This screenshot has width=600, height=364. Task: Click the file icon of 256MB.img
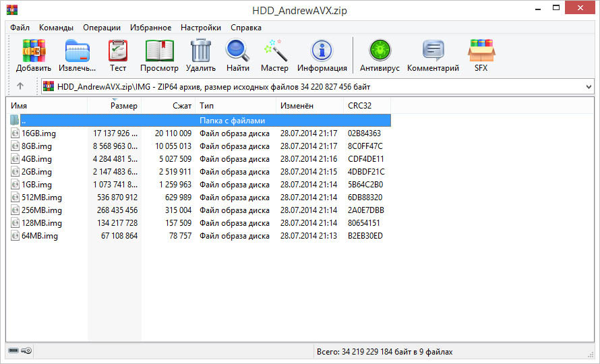[15, 210]
